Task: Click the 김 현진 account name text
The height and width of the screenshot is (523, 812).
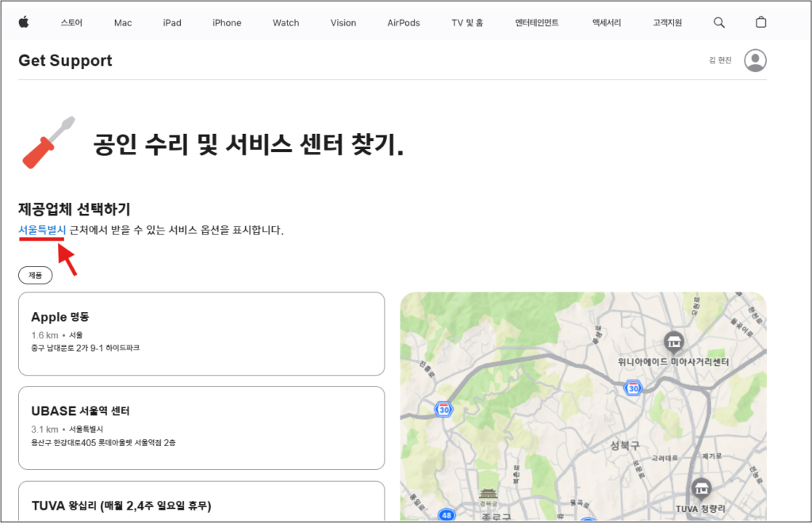Action: click(x=720, y=60)
